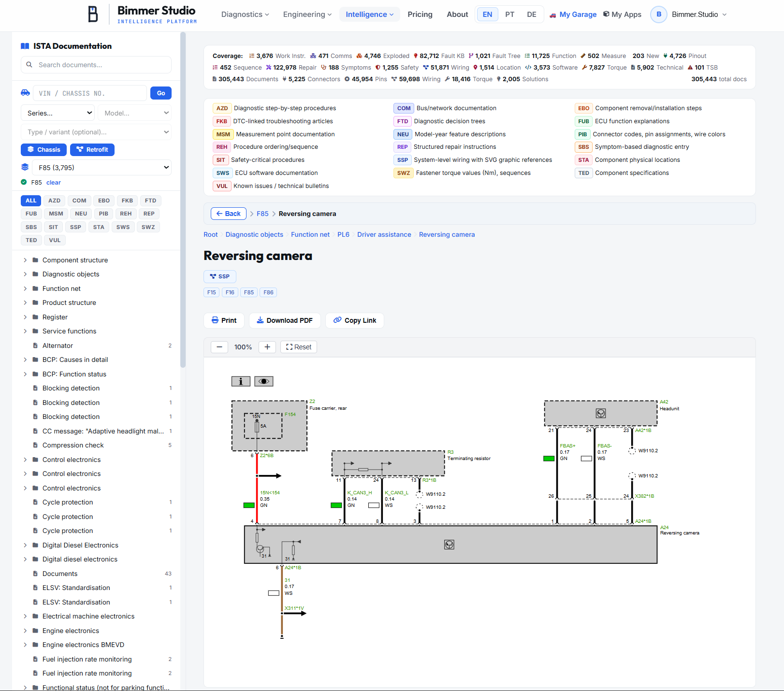Switch language to DE
The image size is (784, 691).
(532, 14)
